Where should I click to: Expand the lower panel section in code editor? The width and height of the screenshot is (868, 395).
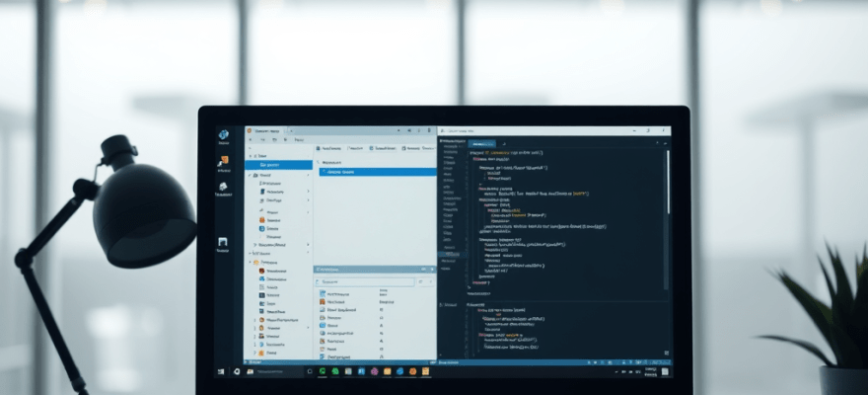[442, 304]
